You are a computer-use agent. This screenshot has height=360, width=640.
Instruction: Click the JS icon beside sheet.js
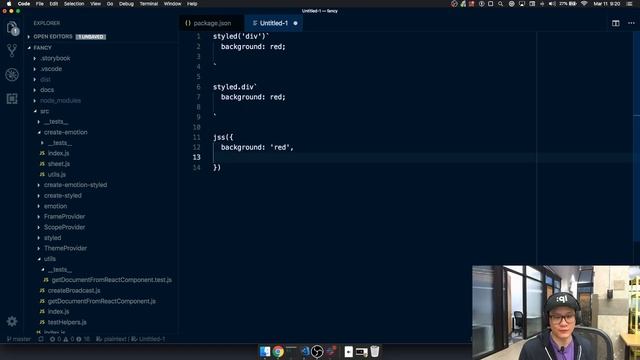[x=42, y=164]
